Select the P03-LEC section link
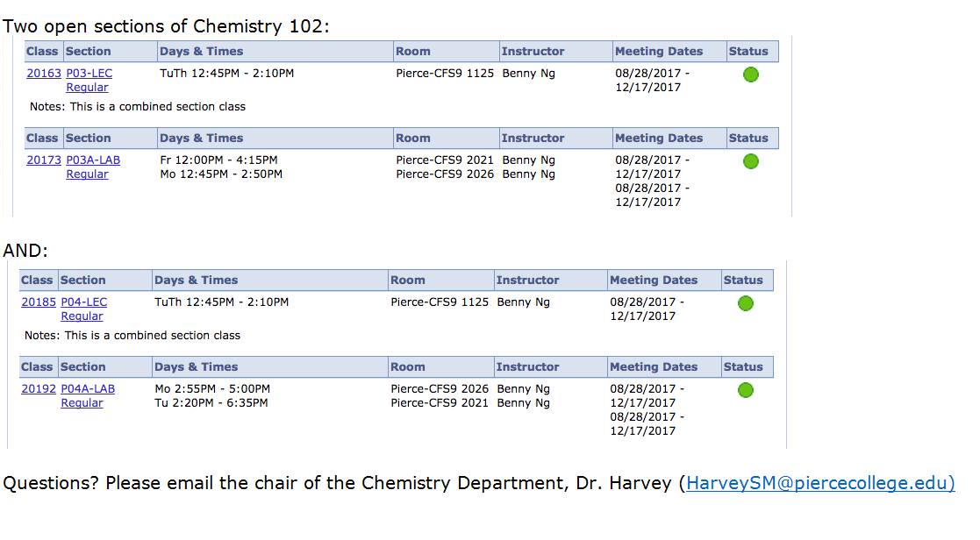 click(89, 73)
